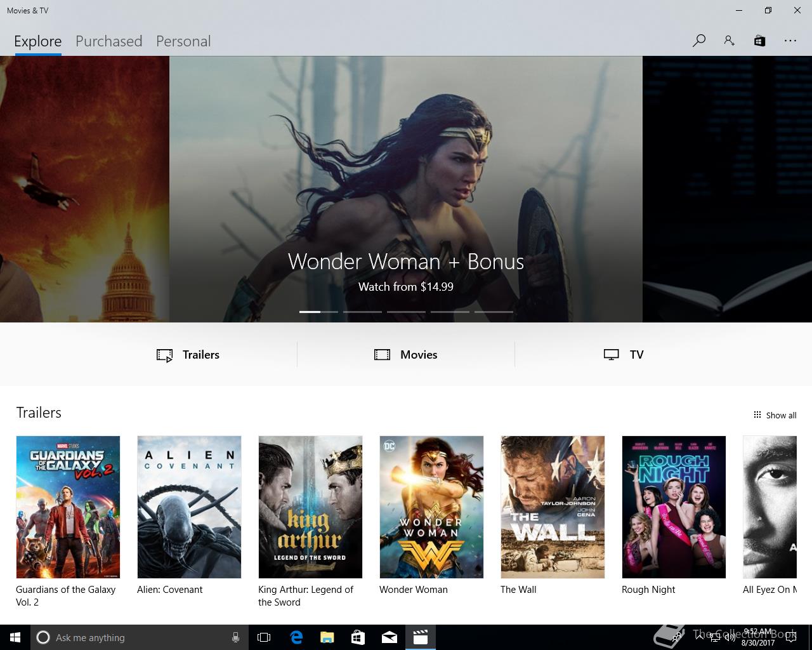Open the more options ellipsis menu
Image resolution: width=812 pixels, height=650 pixels.
(790, 41)
